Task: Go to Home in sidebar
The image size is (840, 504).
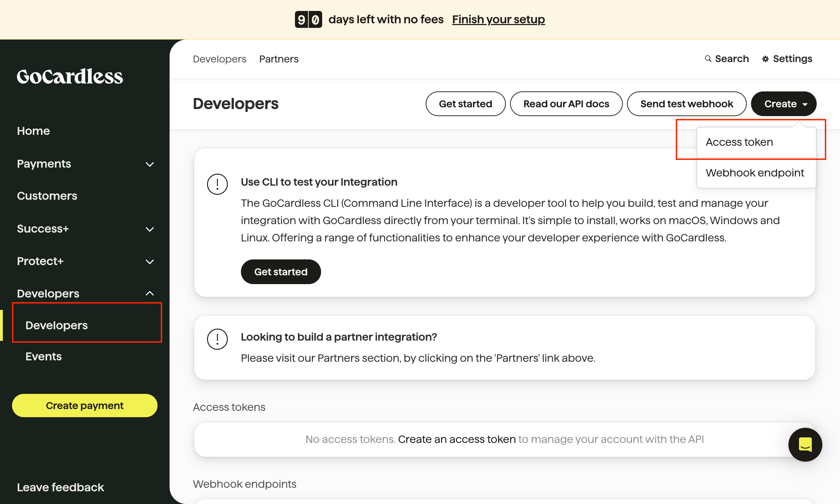Action: [x=34, y=131]
